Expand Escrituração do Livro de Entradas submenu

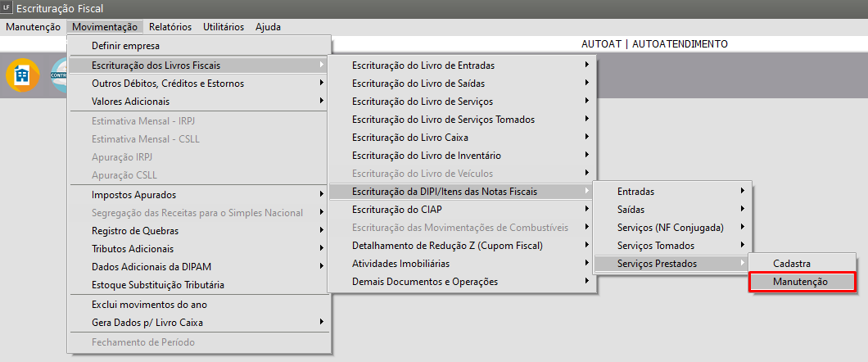(423, 66)
